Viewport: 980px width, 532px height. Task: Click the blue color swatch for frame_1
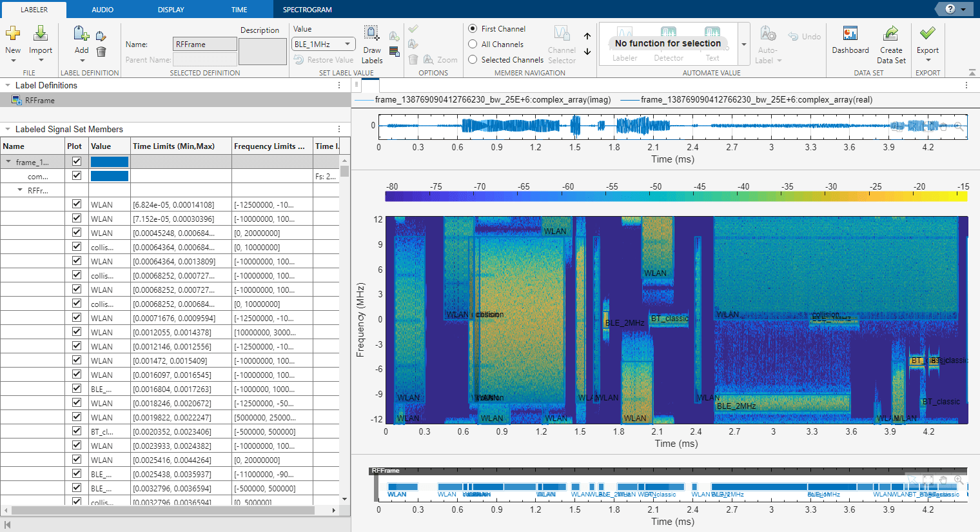pos(110,162)
